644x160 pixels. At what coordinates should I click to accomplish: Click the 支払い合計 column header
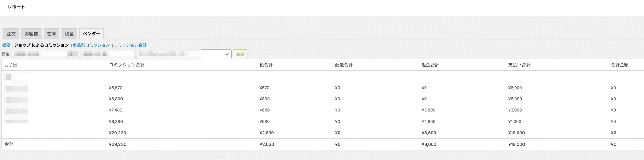click(519, 65)
